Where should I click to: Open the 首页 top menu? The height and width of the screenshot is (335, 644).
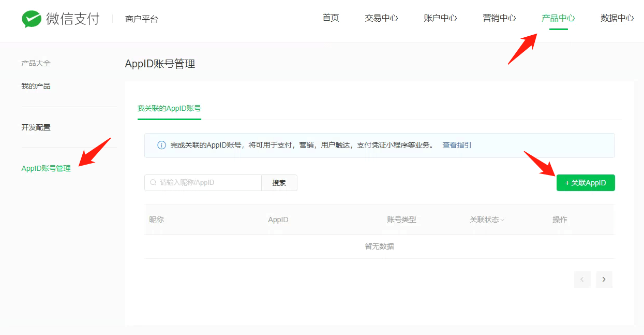[331, 18]
